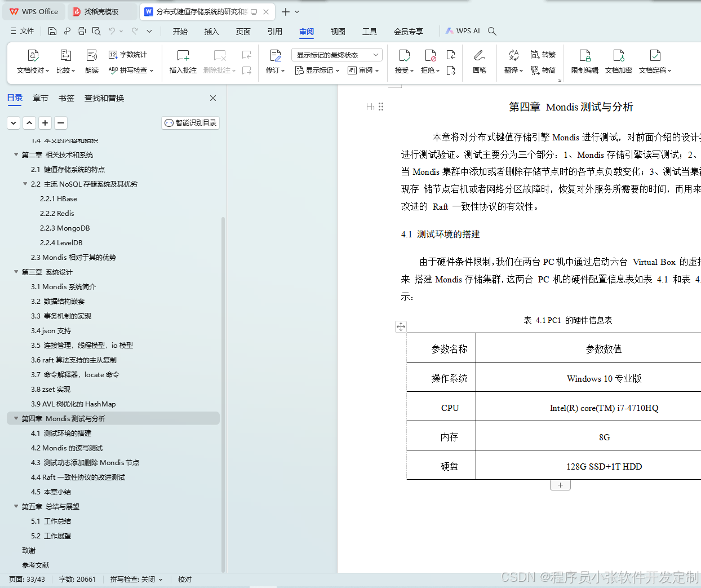Click the 修订 track changes icon
The image size is (701, 588).
276,55
